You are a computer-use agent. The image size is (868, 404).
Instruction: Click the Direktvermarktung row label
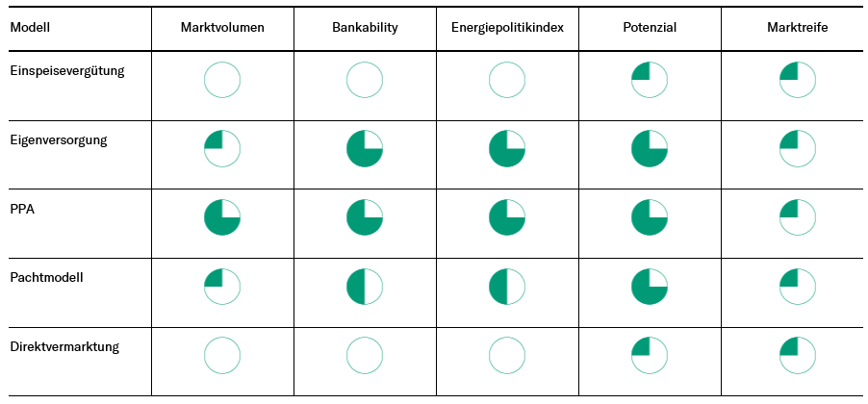tap(64, 346)
